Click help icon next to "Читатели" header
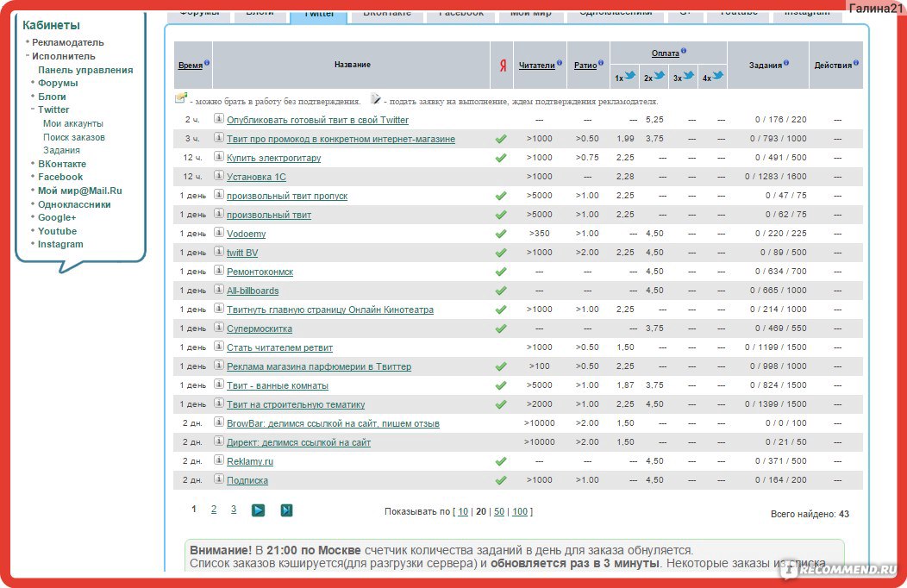This screenshot has height=588, width=907. (x=560, y=63)
